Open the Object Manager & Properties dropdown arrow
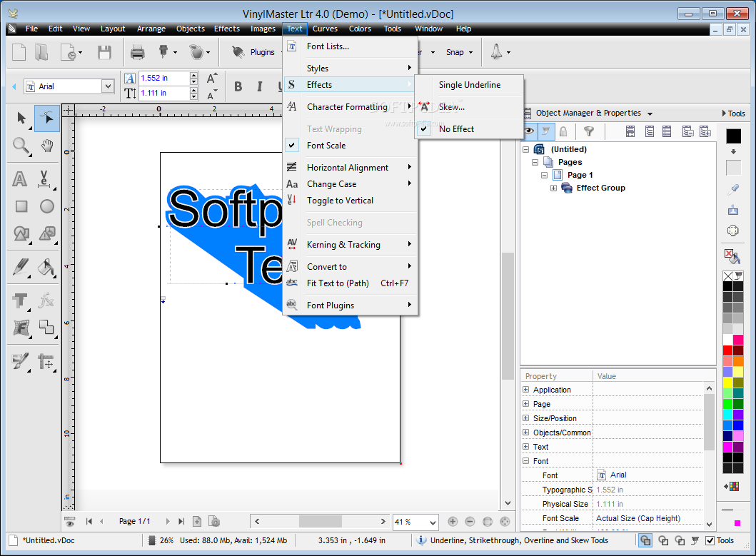Viewport: 756px width, 556px height. tap(650, 113)
